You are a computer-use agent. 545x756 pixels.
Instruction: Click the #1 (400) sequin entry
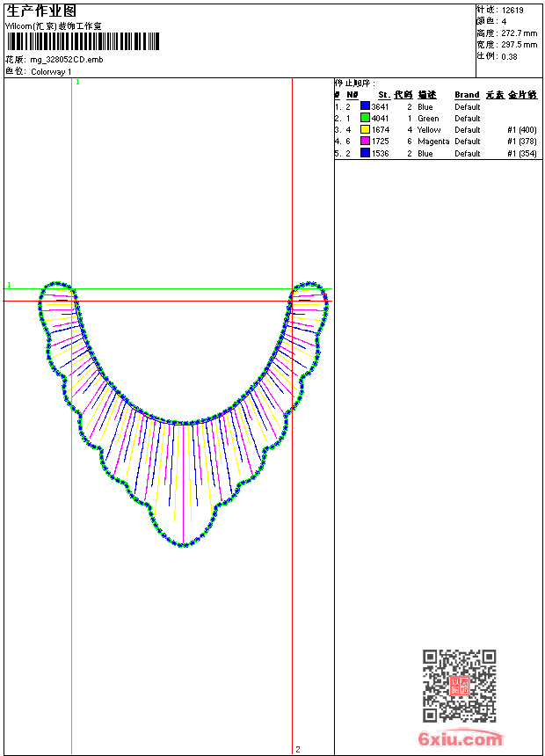(522, 130)
